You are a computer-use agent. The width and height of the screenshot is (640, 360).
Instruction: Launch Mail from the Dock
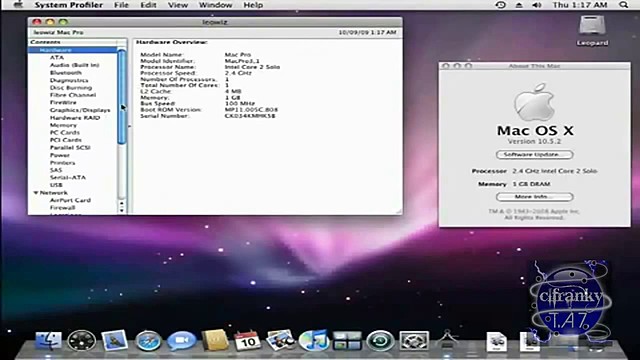coord(114,340)
